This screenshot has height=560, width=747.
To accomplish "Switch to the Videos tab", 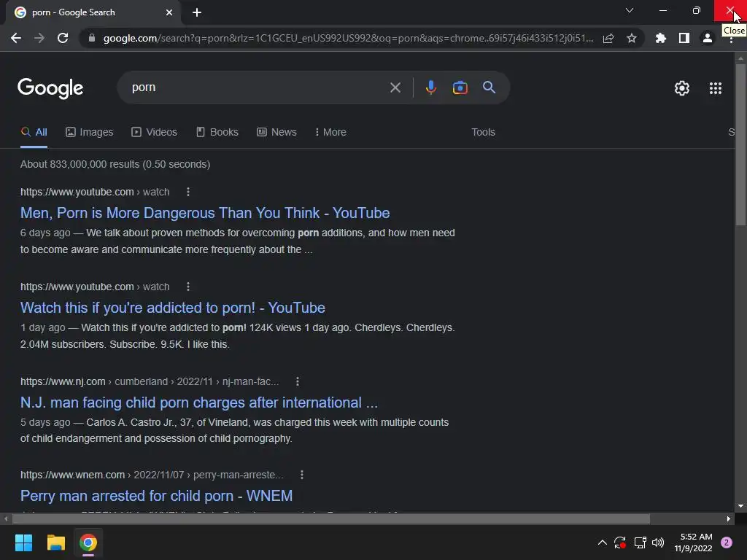I will [x=155, y=132].
